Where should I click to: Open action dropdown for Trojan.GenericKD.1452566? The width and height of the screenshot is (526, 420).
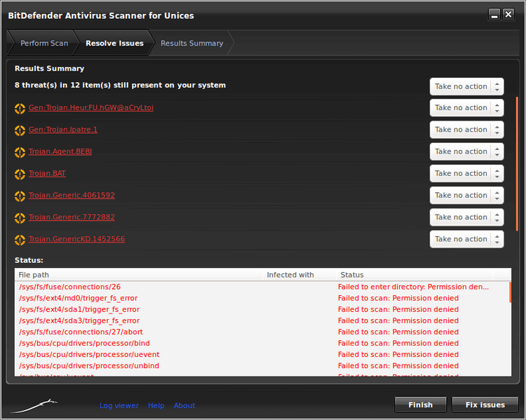(466, 239)
